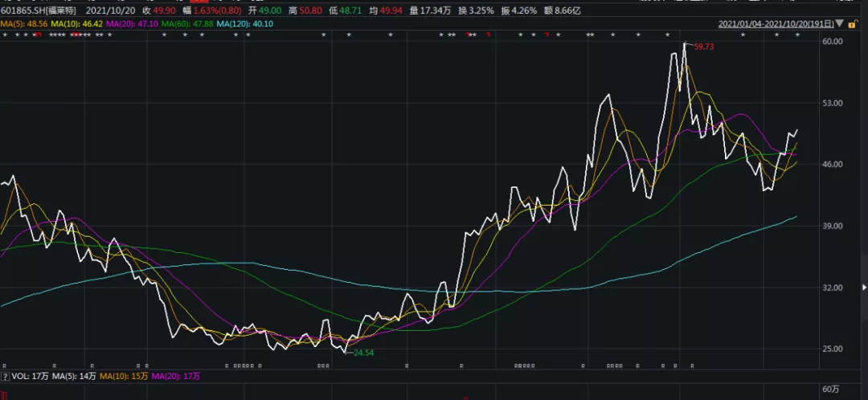Click the 59.73 high price marker
The image size is (868, 400).
pos(702,47)
